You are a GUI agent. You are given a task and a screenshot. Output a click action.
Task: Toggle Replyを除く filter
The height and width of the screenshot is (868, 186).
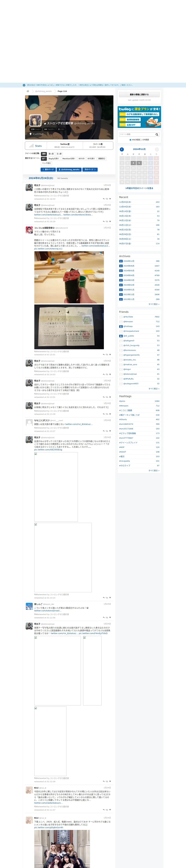(54, 159)
